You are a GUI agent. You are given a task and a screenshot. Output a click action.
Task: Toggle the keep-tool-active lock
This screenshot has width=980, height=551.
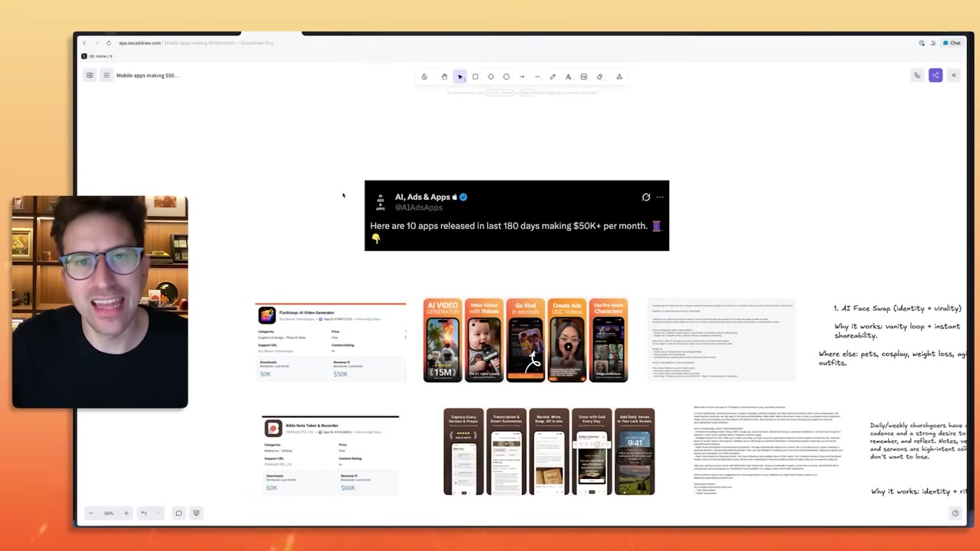424,77
